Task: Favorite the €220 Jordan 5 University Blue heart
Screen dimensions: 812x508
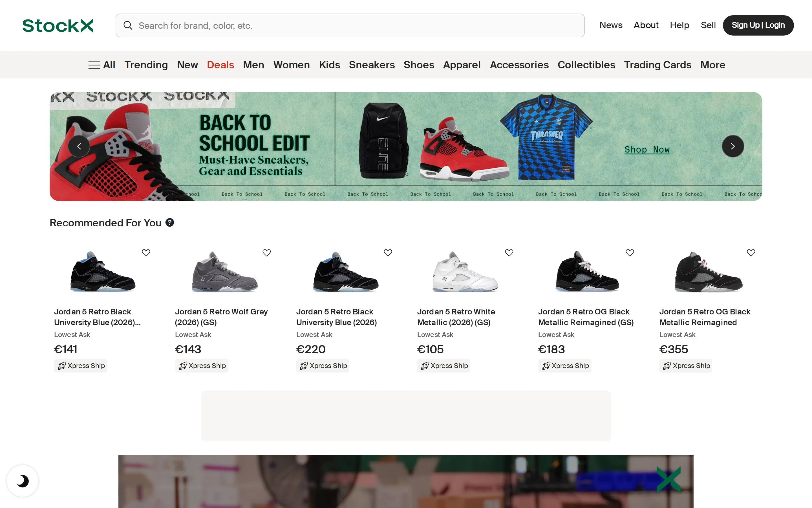Action: pyautogui.click(x=388, y=253)
